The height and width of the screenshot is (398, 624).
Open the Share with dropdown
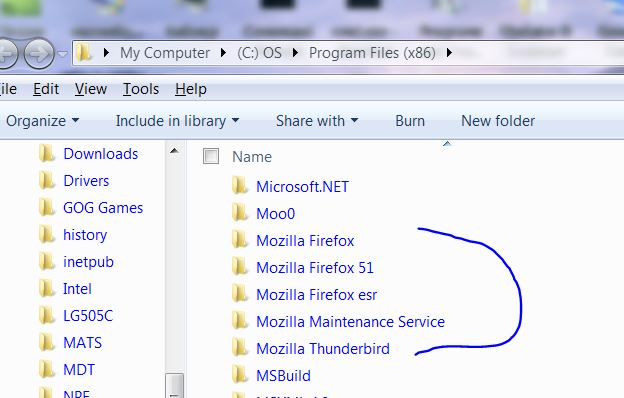pos(317,121)
